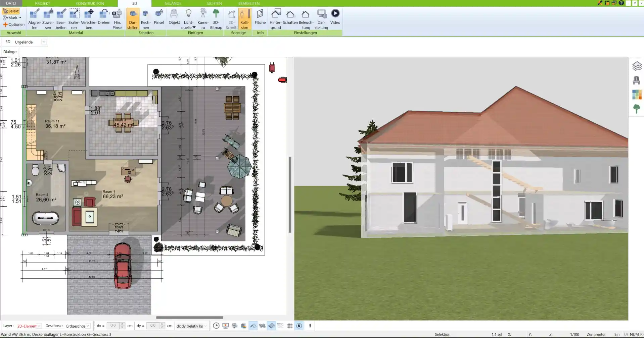The width and height of the screenshot is (644, 338).
Task: Toggle the blue plane layer icon
Action: (x=271, y=326)
